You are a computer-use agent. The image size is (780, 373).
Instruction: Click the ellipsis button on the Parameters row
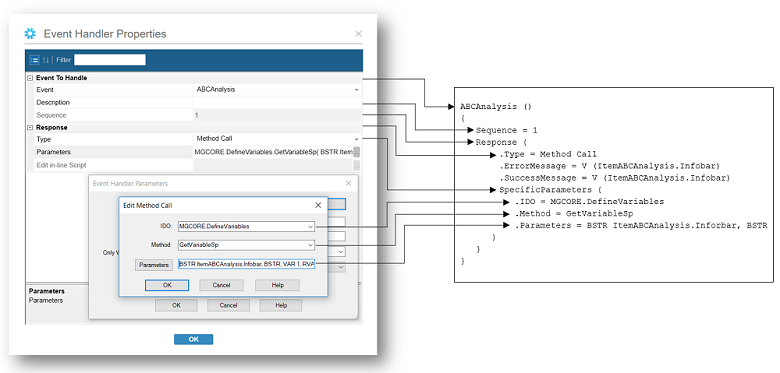click(x=357, y=152)
